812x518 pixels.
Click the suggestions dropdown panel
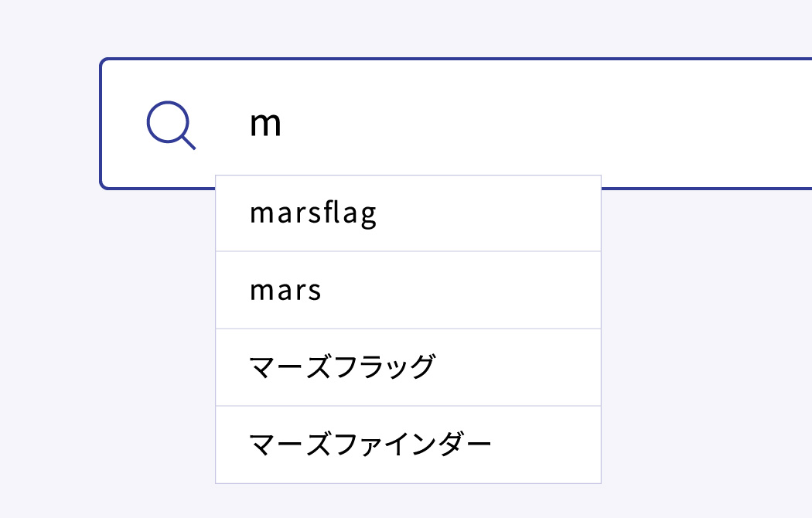click(408, 328)
